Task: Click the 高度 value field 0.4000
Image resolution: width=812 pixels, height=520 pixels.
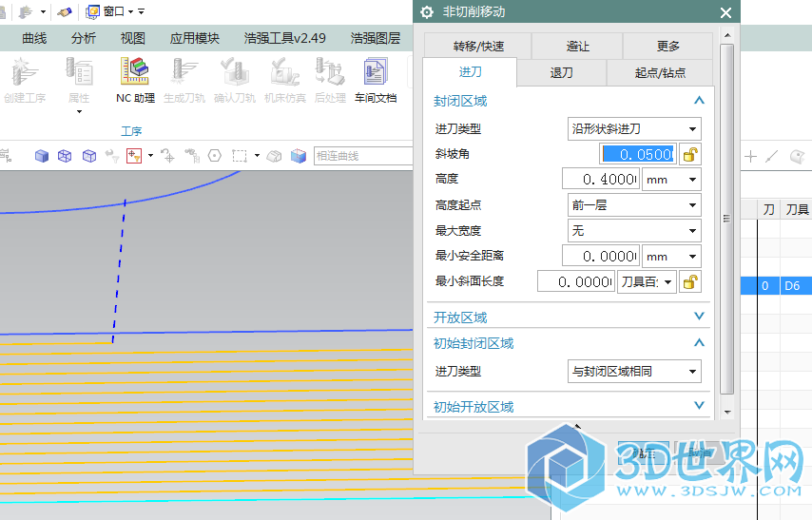Action: (x=601, y=180)
